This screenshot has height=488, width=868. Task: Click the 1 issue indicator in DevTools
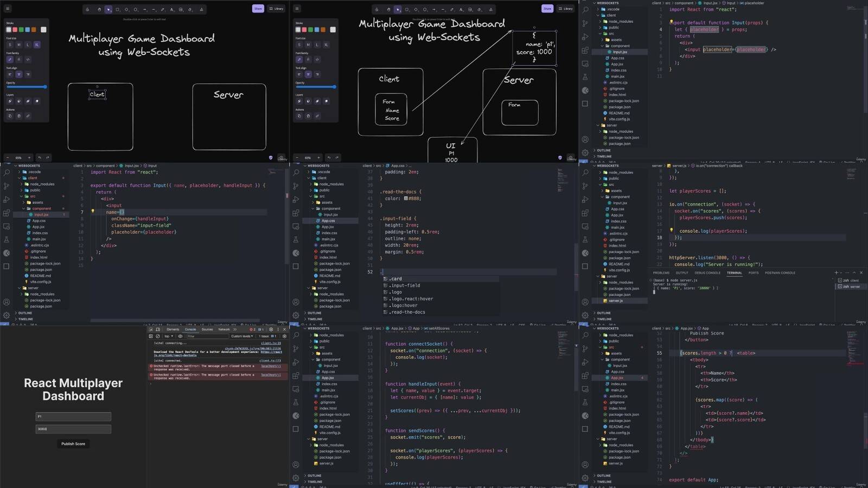pos(267,336)
